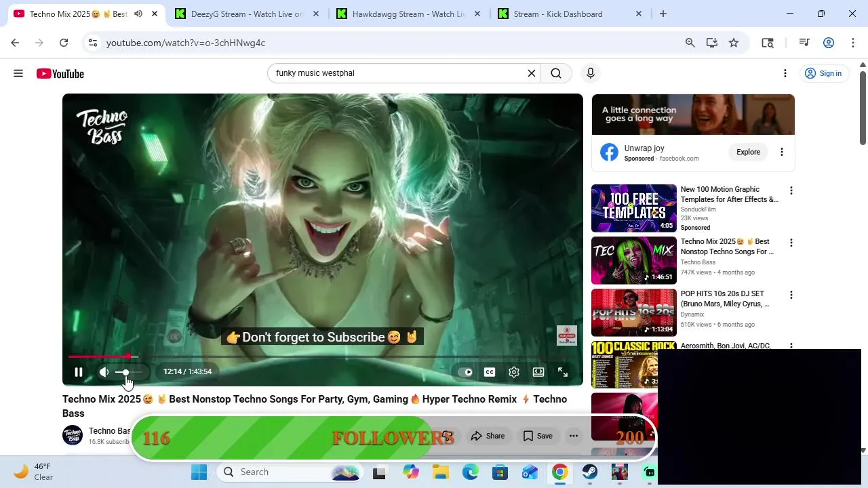Toggle the autoplay switch in the player
868x488 pixels.
click(x=465, y=372)
